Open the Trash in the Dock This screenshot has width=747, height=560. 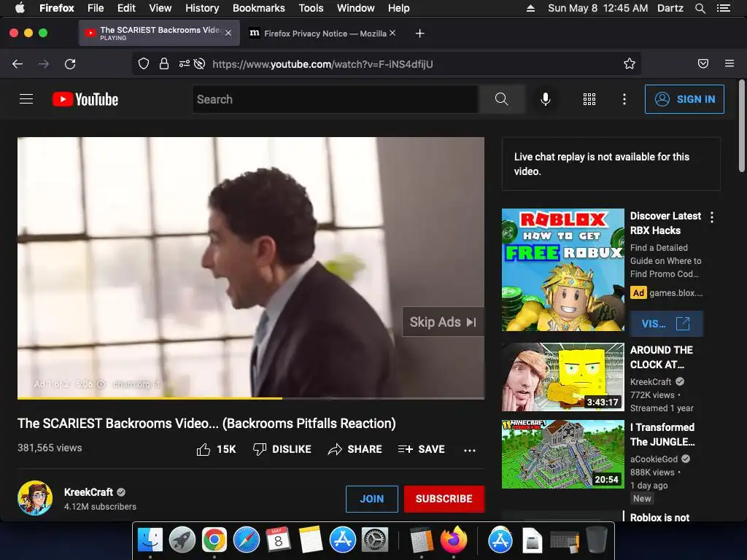click(596, 540)
